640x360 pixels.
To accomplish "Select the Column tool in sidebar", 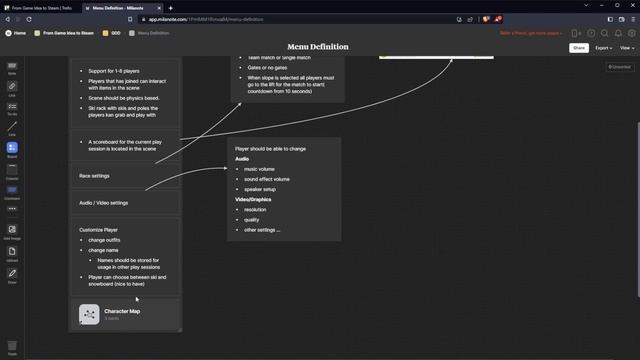I will coord(12,171).
